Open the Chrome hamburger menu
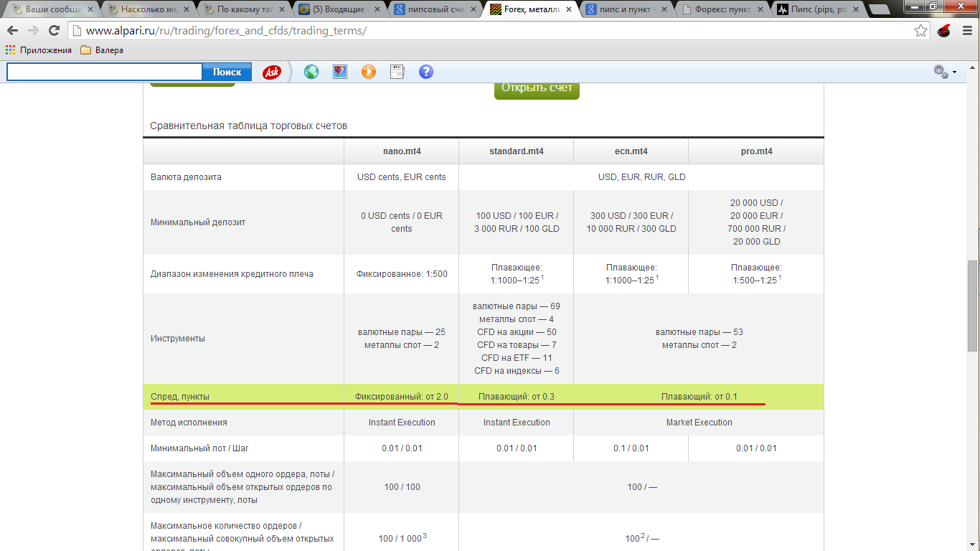The width and height of the screenshot is (980, 551). [x=966, y=31]
